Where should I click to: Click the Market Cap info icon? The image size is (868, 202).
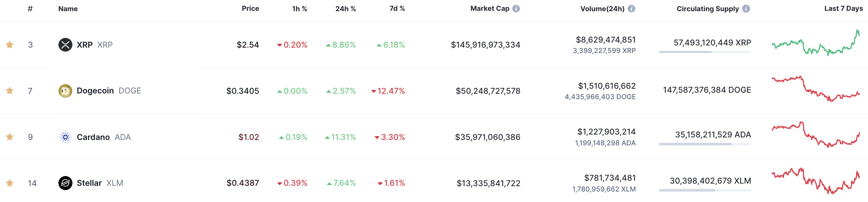pyautogui.click(x=516, y=9)
